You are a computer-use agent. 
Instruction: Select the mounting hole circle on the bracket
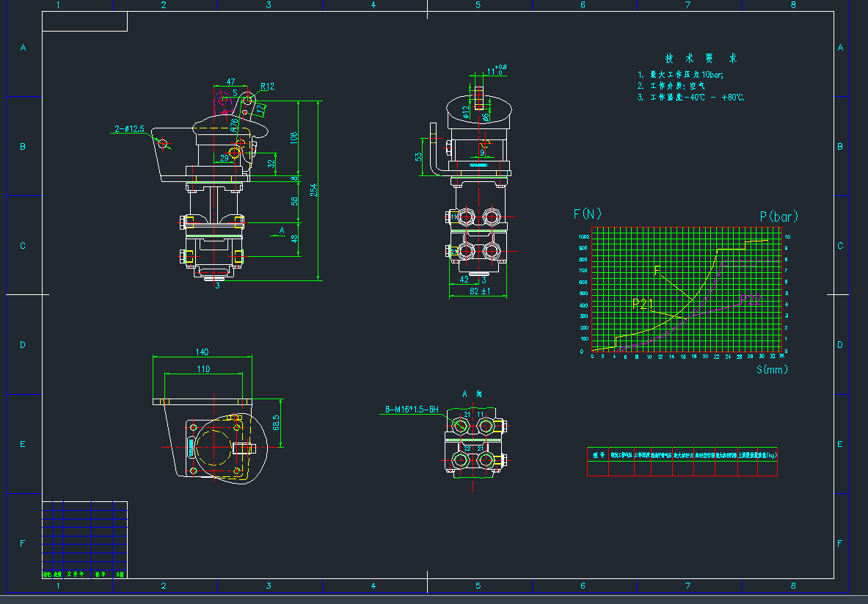click(x=163, y=144)
